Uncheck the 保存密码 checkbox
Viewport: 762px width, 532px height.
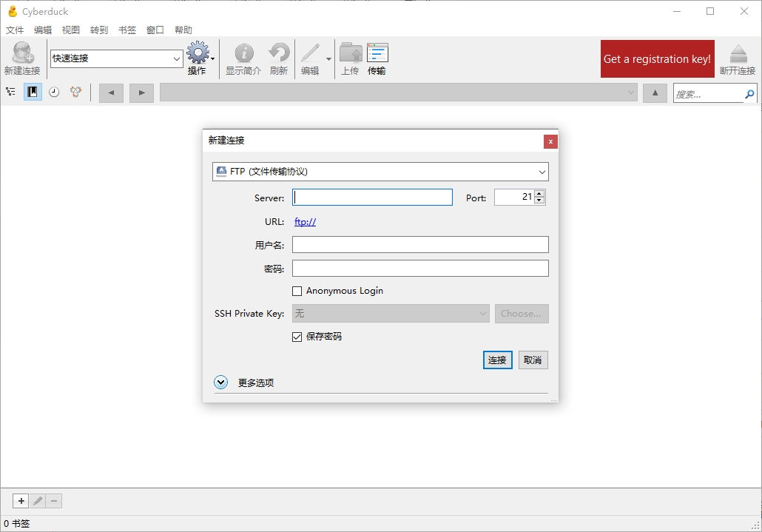[297, 337]
